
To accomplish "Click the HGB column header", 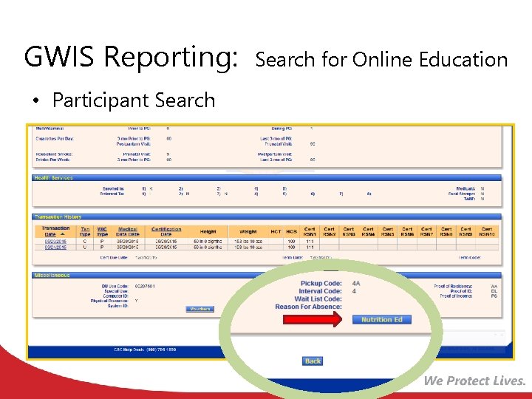I will [291, 232].
